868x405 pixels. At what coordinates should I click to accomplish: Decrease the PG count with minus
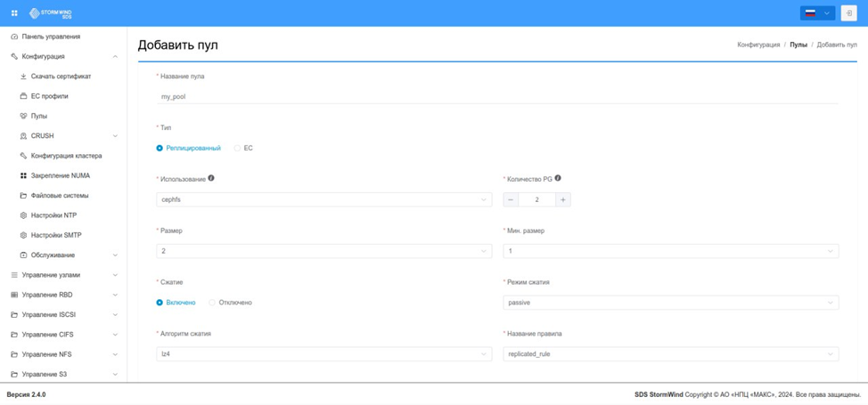[x=511, y=199]
